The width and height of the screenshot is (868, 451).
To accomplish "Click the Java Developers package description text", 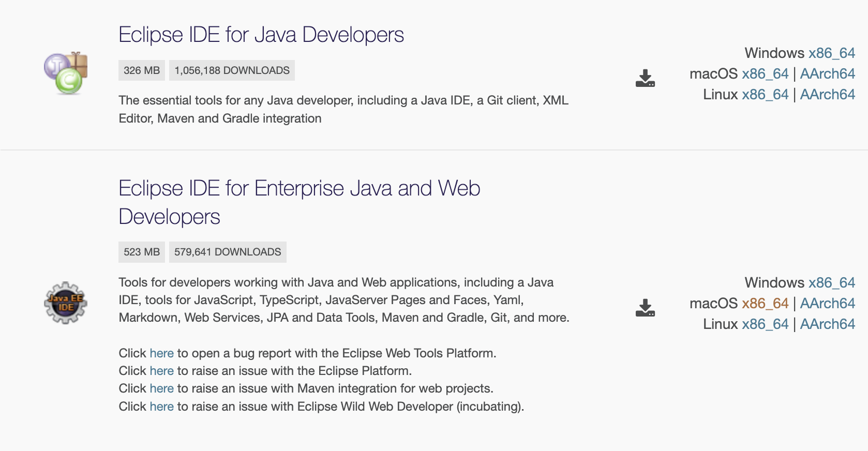I will 343,109.
